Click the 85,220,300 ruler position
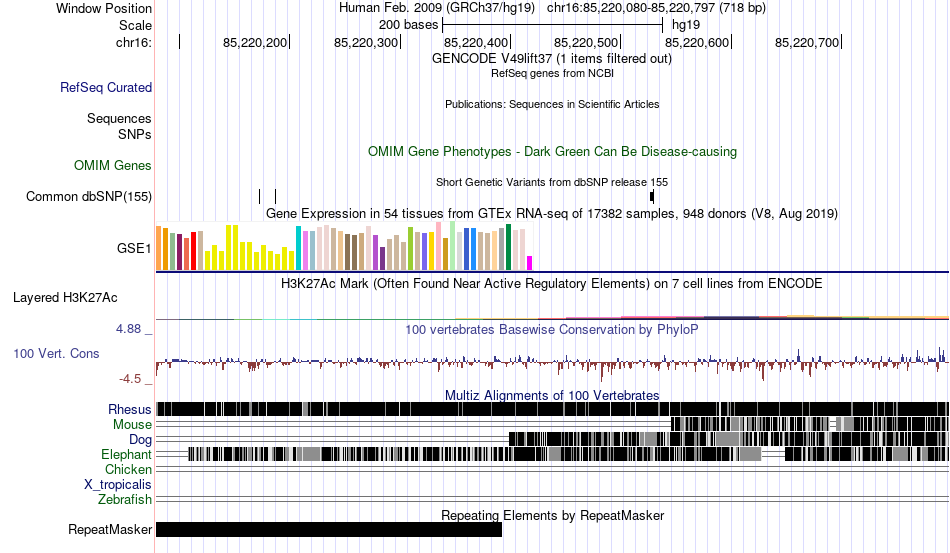Image resolution: width=950 pixels, height=553 pixels. [x=366, y=42]
